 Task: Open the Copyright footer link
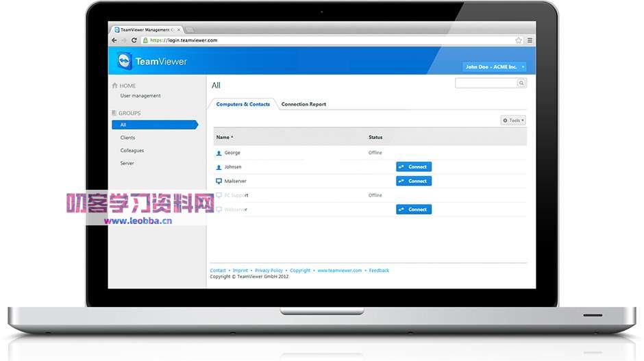tap(300, 271)
